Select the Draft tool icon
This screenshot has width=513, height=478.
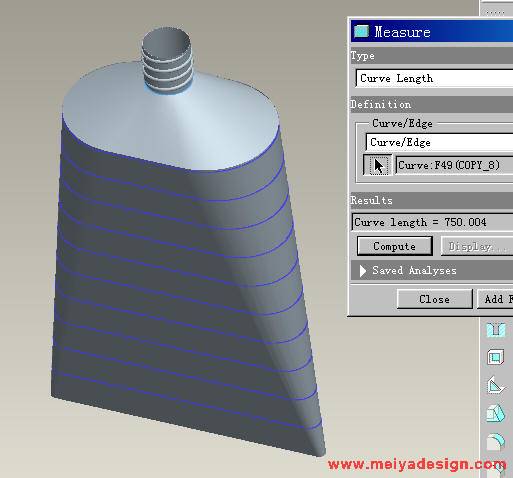point(496,414)
